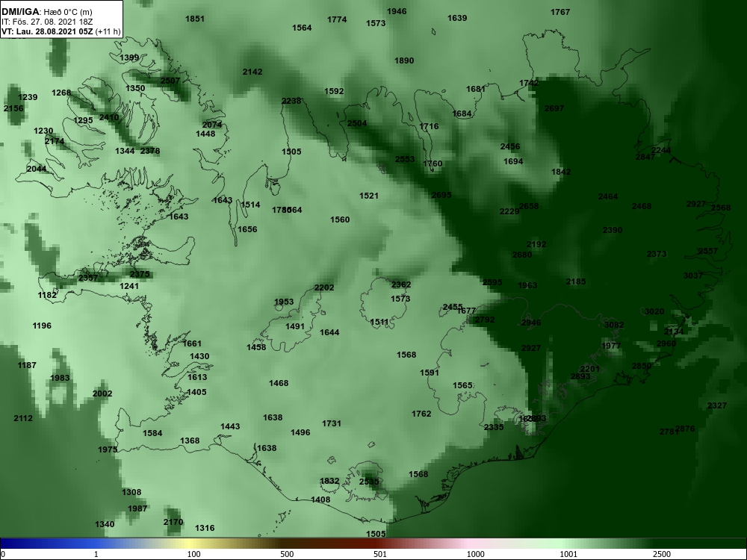Click the colorbar legend label '100'

click(194, 554)
